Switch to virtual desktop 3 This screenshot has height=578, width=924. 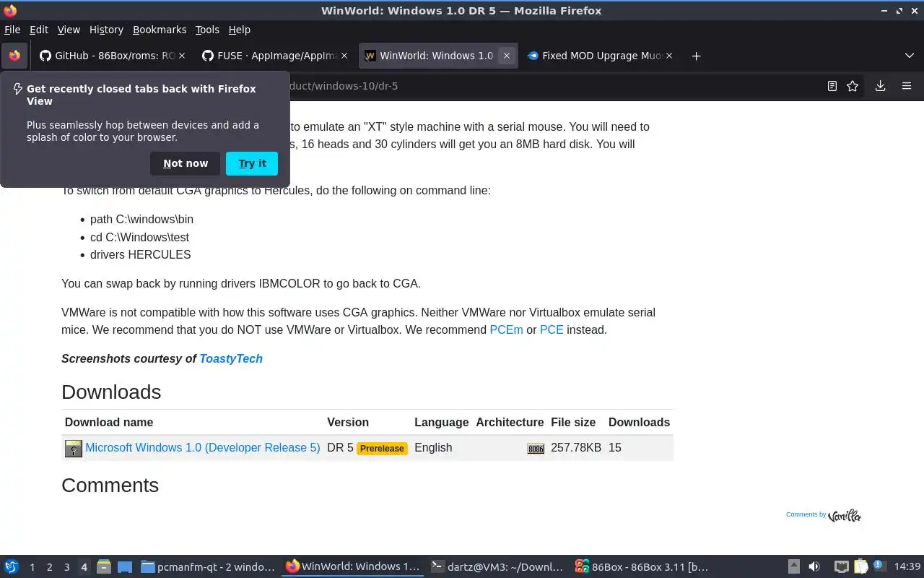[67, 567]
